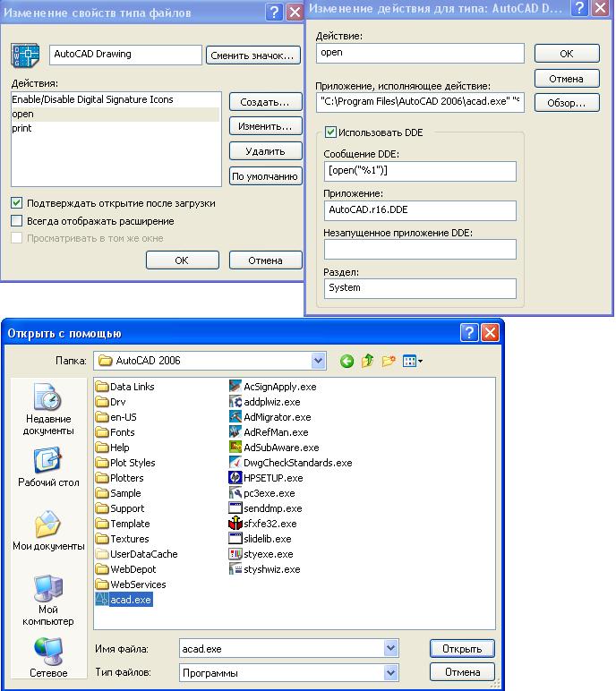The image size is (616, 691).
Task: Select the Data Links folder
Action: 124,387
